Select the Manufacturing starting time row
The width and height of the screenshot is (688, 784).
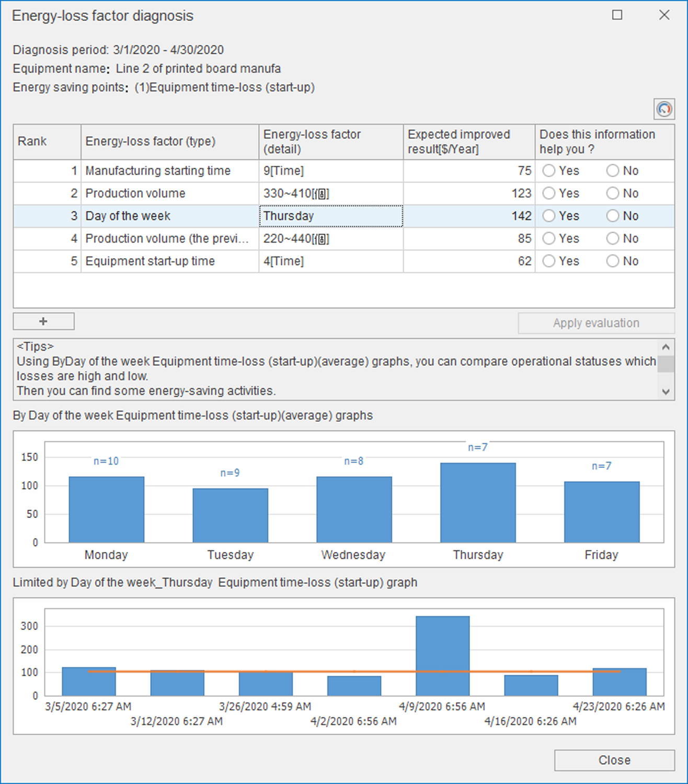click(x=158, y=171)
